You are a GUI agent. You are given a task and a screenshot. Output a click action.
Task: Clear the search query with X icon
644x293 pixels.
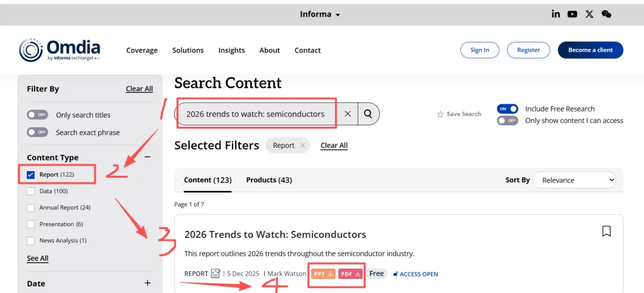(x=348, y=113)
